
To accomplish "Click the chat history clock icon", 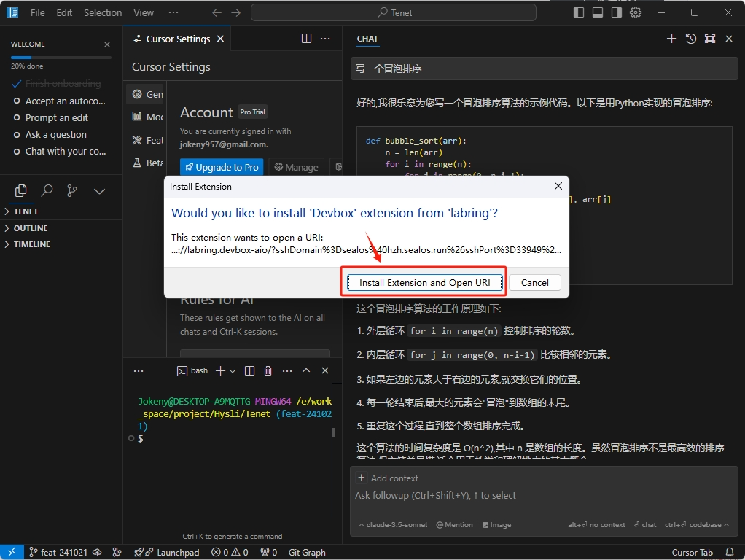I will pos(691,39).
